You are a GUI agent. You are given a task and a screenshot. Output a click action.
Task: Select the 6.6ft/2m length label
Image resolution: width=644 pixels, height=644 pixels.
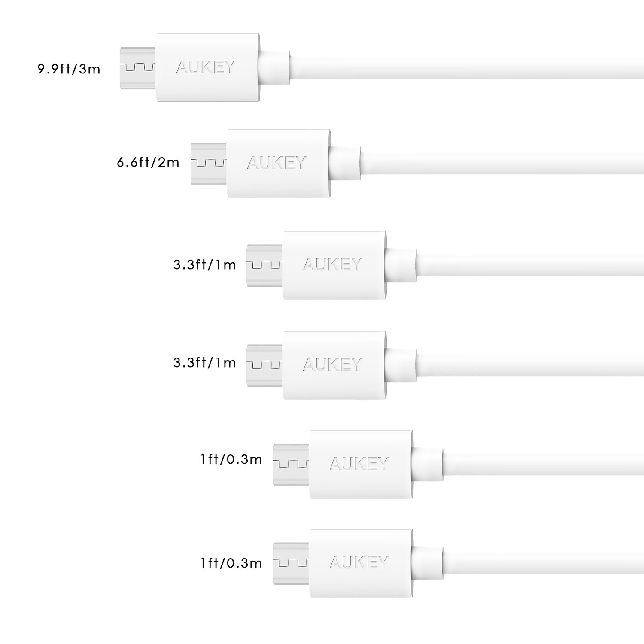coord(148,163)
